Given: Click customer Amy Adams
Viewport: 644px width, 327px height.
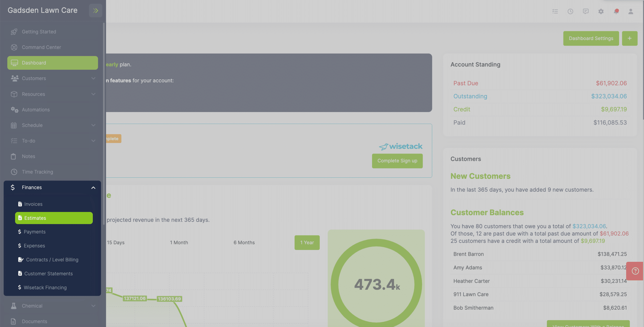Looking at the screenshot, I should [468, 268].
